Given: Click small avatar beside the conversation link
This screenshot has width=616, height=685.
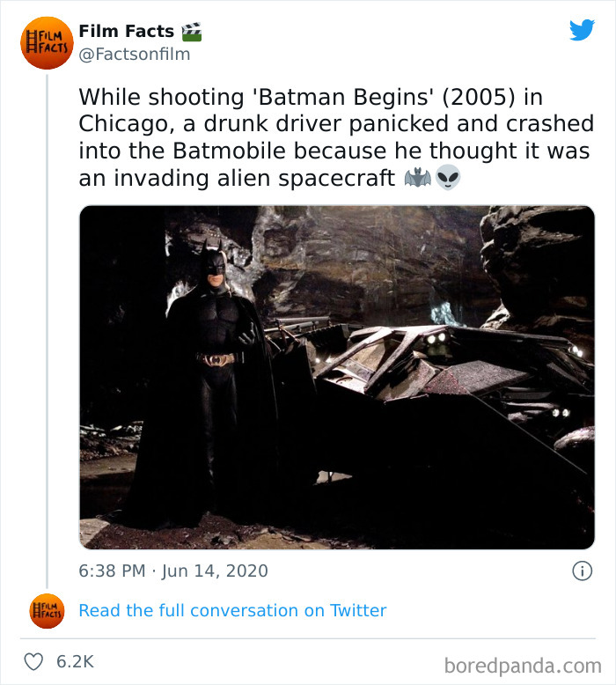Looking at the screenshot, I should click(x=47, y=611).
